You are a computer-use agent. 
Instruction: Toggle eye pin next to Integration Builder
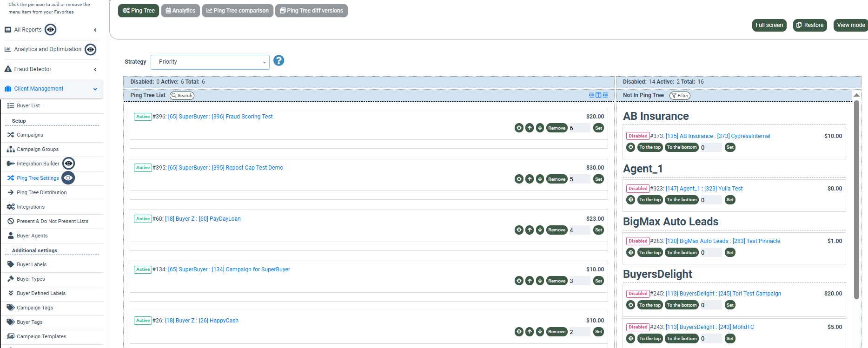click(x=68, y=163)
